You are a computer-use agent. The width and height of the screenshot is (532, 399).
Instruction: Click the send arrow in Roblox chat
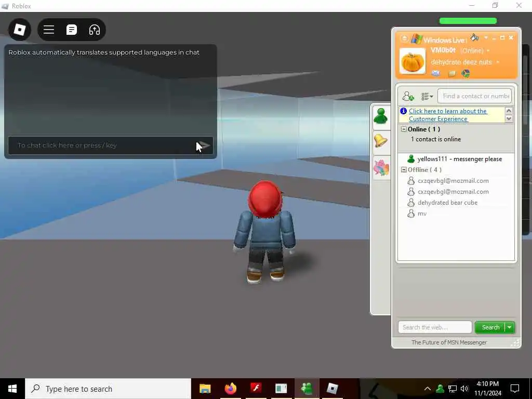pos(205,145)
